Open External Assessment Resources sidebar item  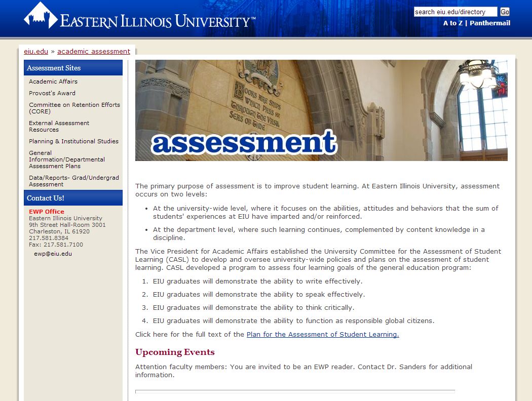tap(59, 126)
